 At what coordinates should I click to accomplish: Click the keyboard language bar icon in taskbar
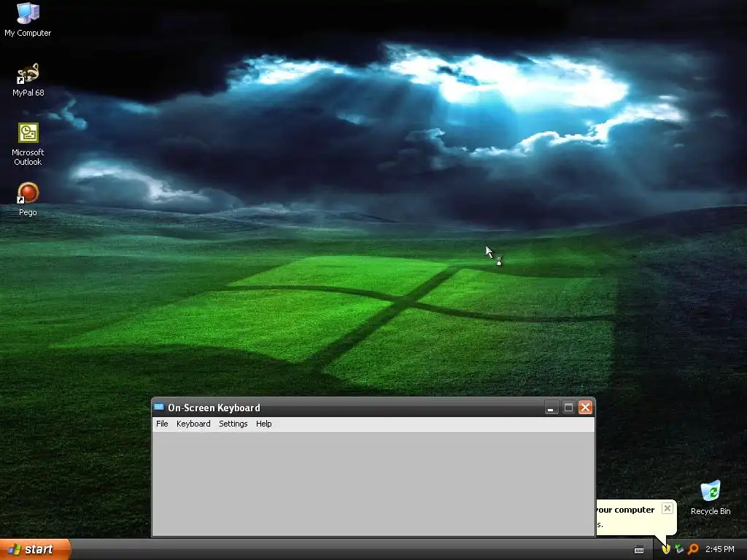pos(639,550)
